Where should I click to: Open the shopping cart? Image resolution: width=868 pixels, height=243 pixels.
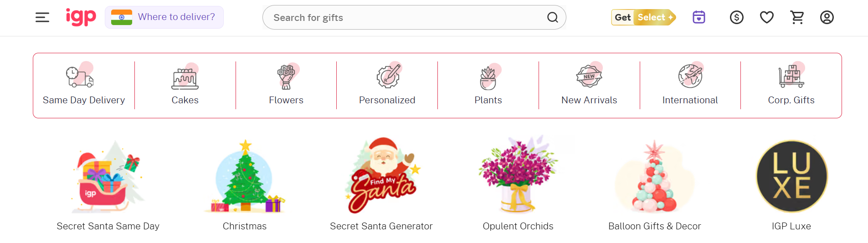click(x=797, y=17)
